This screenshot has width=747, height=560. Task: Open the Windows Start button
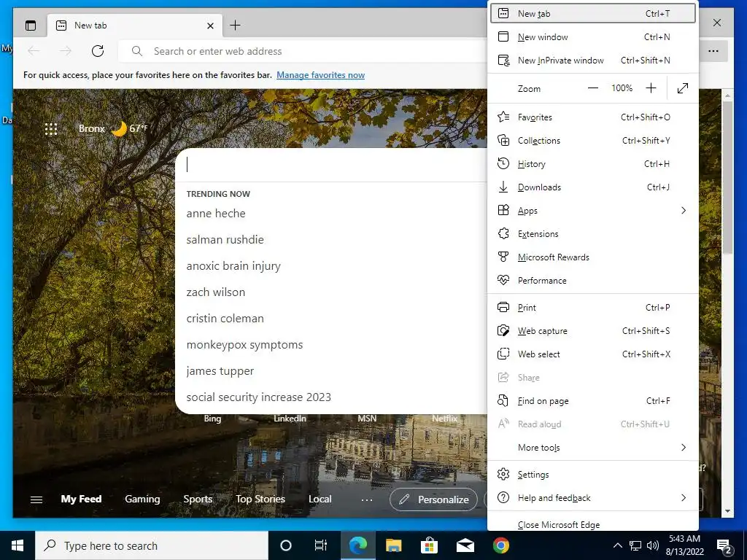coord(18,545)
